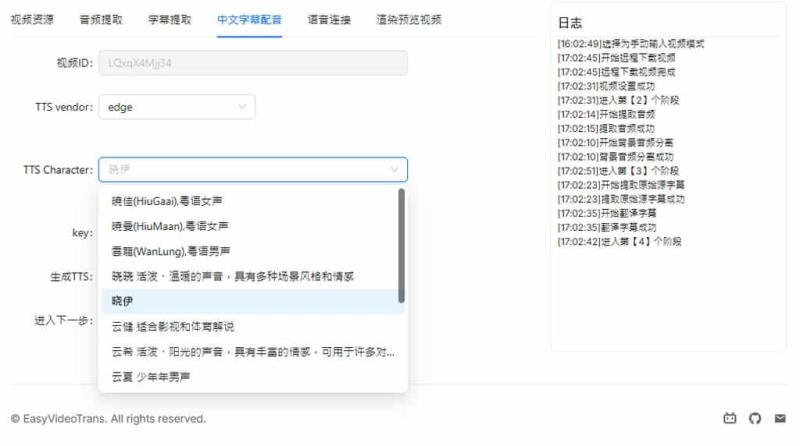Click the email envelope icon in footer
The width and height of the screenshot is (800, 446).
[780, 418]
